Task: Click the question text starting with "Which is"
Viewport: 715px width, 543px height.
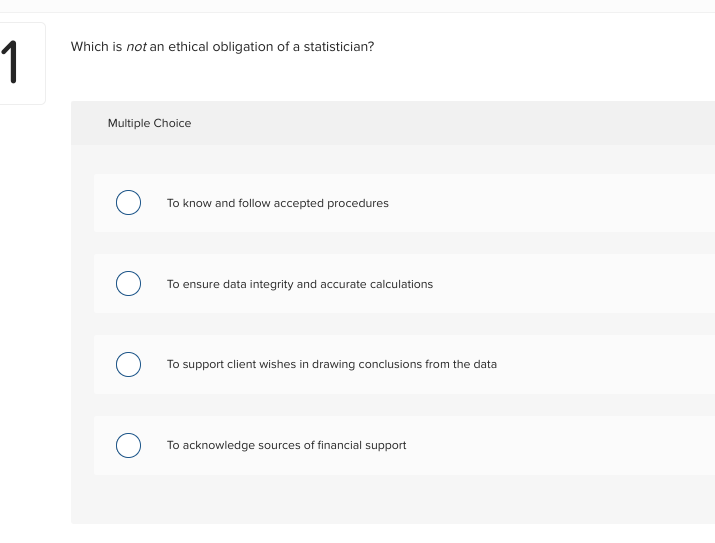Action: (222, 47)
